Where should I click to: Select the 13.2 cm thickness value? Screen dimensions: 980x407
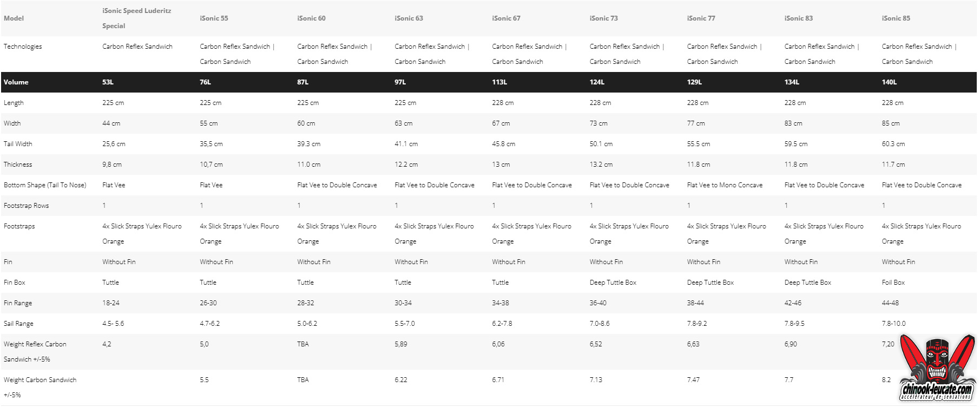point(601,165)
